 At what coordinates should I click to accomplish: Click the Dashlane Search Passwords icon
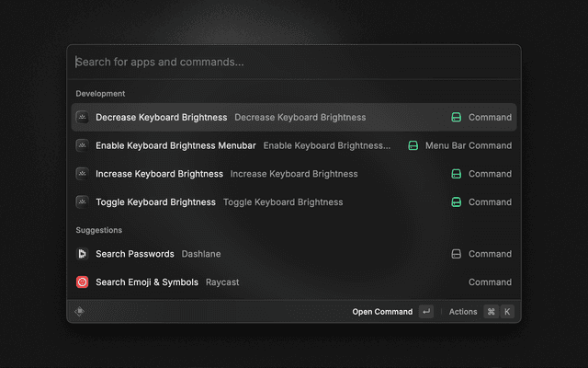click(82, 254)
